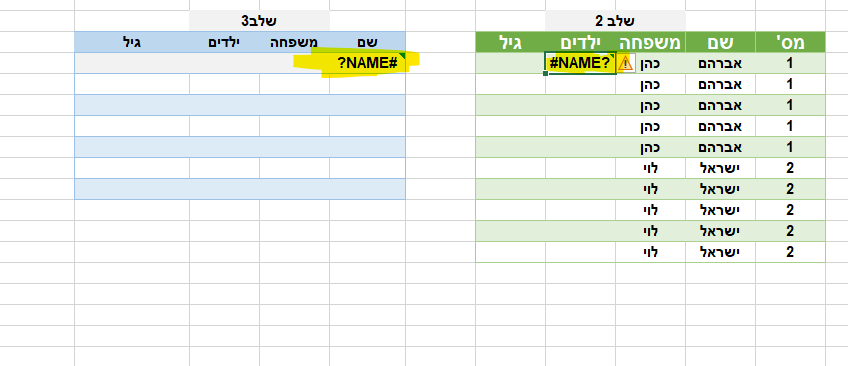Click the שלב3 title cell
Image resolution: width=848 pixels, height=366 pixels.
(259, 21)
